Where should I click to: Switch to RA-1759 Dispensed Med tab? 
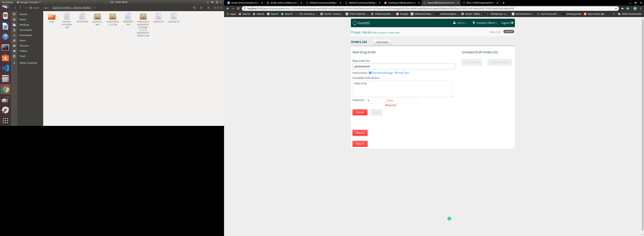pyautogui.click(x=480, y=3)
